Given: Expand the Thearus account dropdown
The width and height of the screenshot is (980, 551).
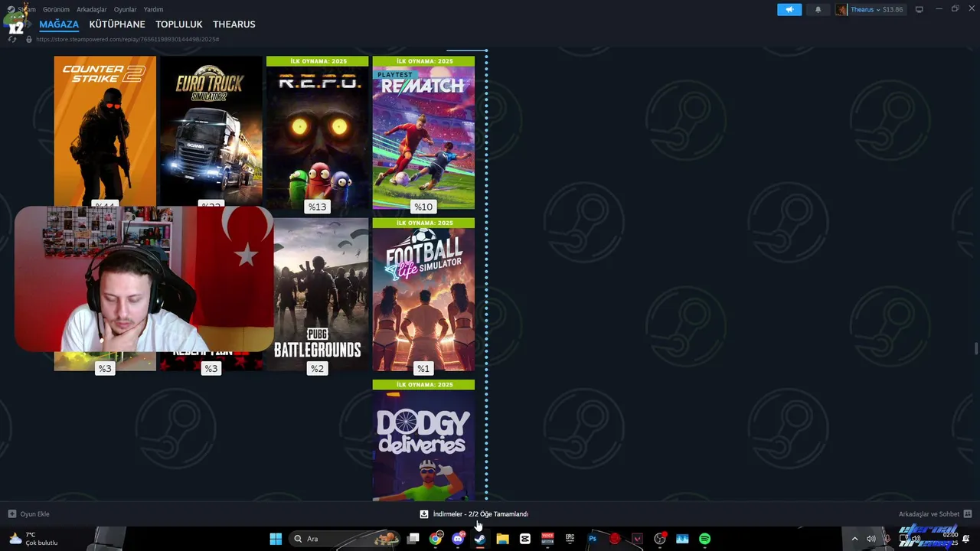Looking at the screenshot, I should pos(877,10).
